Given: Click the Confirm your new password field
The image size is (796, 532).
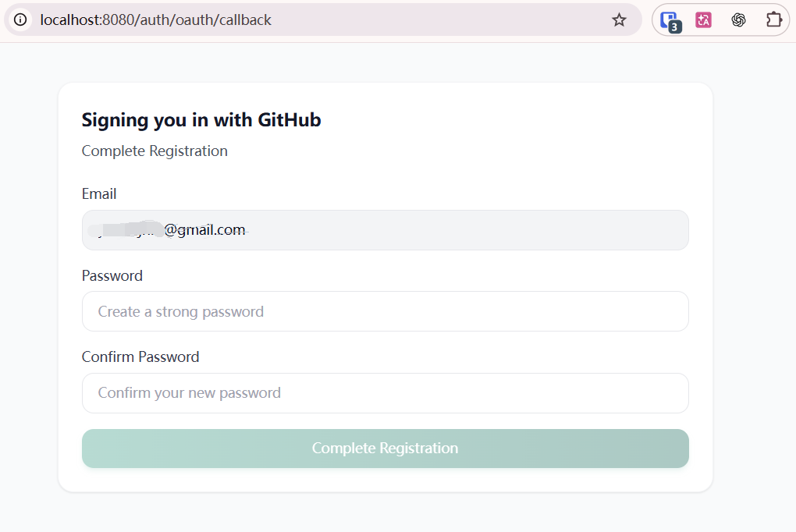Looking at the screenshot, I should pos(386,393).
